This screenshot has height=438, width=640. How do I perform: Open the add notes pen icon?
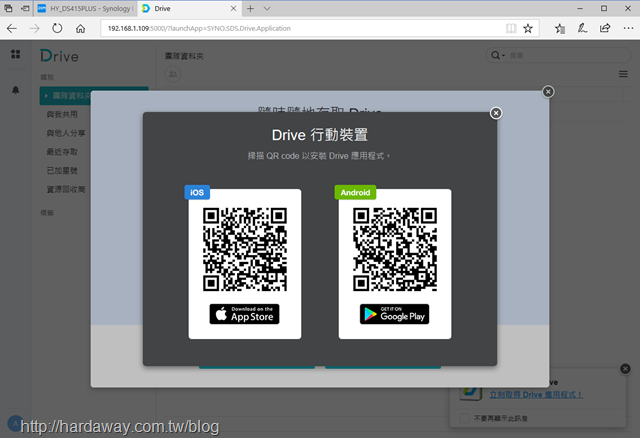click(x=582, y=28)
